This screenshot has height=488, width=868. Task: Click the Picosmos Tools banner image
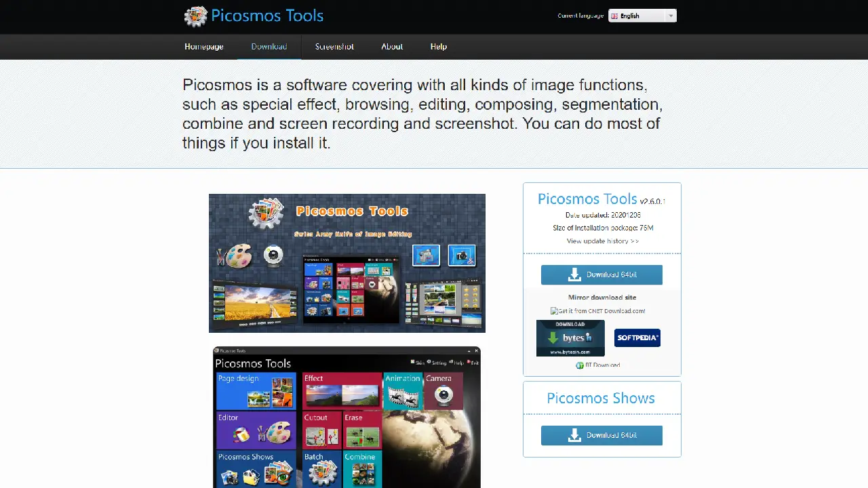347,263
